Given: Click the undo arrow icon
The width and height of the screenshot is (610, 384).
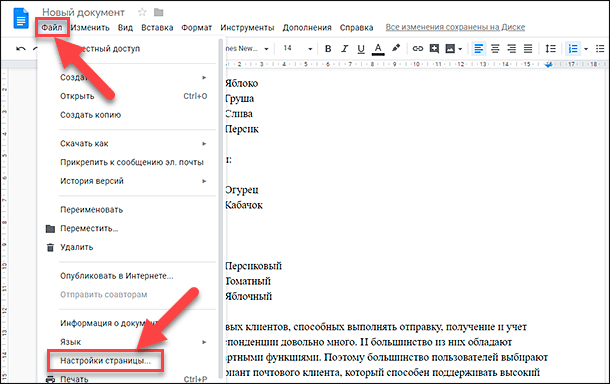Looking at the screenshot, I should (21, 49).
